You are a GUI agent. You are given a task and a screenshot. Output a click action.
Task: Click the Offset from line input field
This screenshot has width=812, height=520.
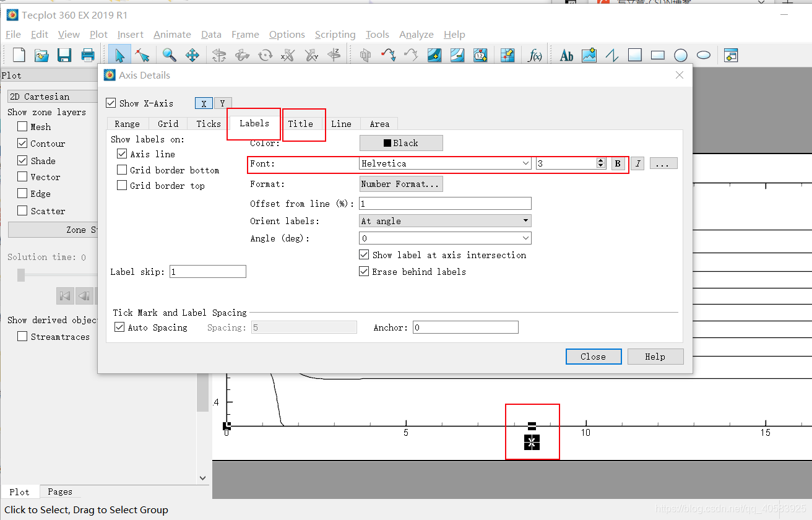point(445,203)
